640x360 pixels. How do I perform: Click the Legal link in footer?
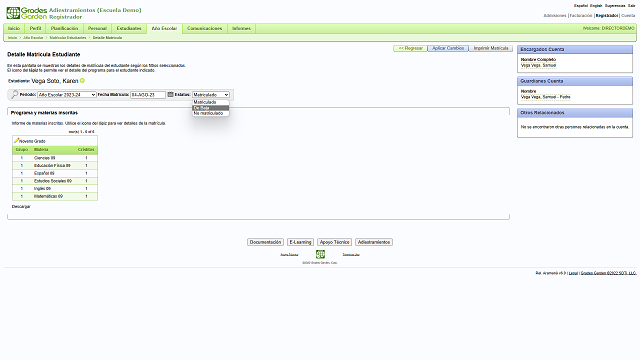(573, 273)
